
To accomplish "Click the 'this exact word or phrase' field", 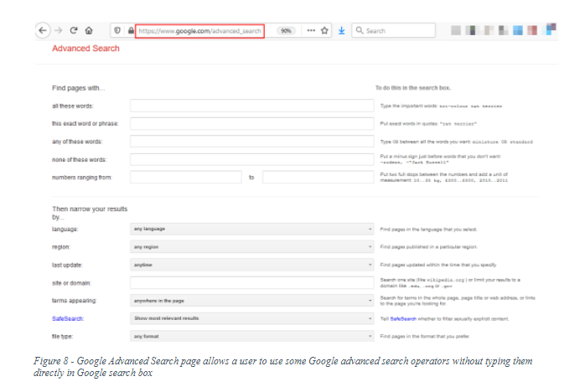I will [251, 123].
